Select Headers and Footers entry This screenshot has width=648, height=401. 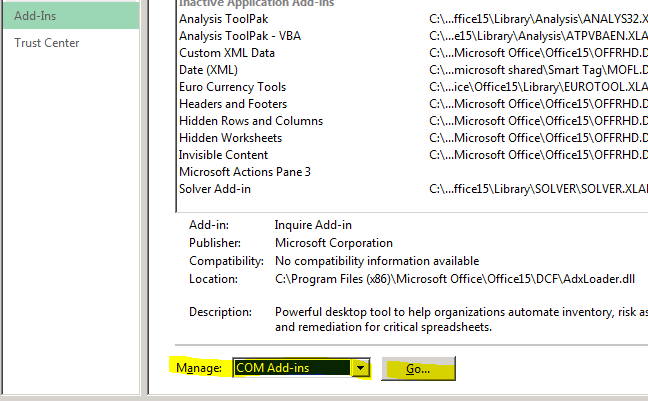(233, 104)
